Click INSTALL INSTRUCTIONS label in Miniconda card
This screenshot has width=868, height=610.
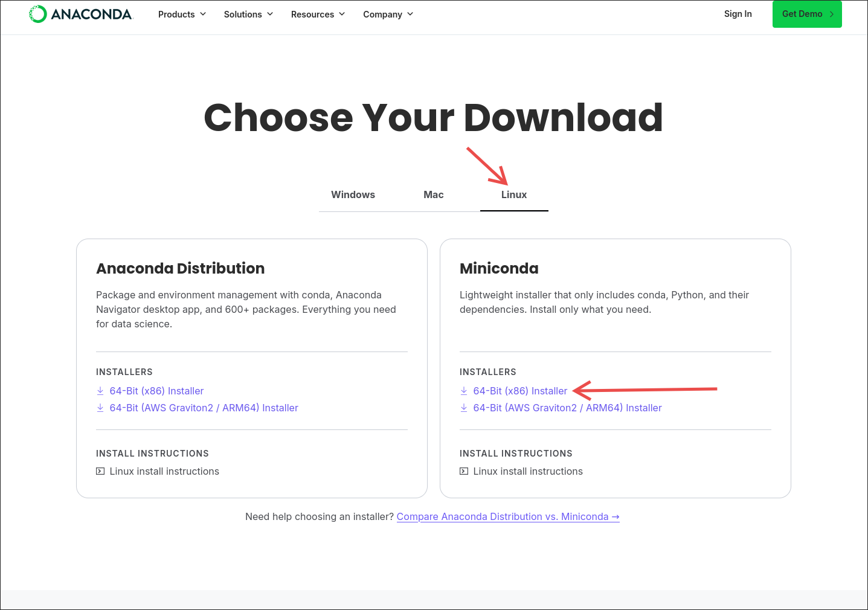coord(516,454)
